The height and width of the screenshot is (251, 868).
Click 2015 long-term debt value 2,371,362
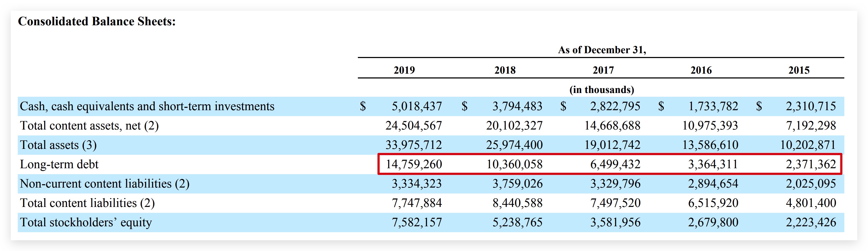pos(811,164)
